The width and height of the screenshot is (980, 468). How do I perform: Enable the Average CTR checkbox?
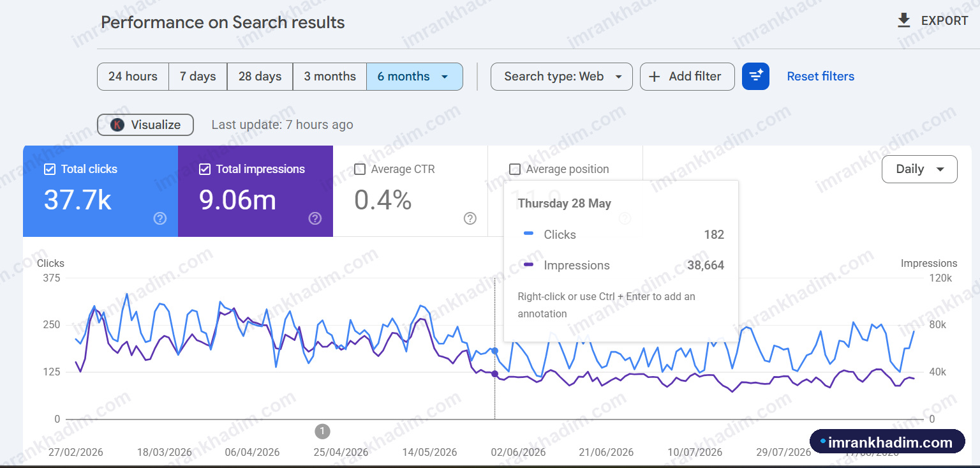360,169
